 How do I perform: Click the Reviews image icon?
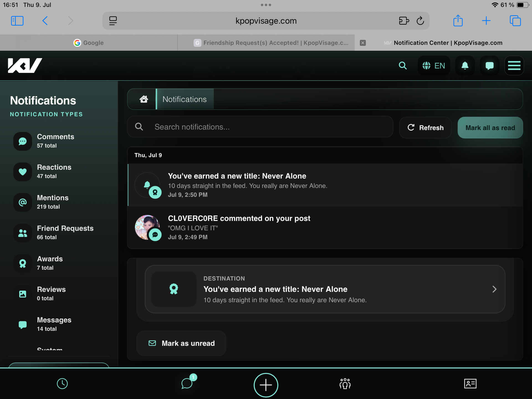click(23, 294)
